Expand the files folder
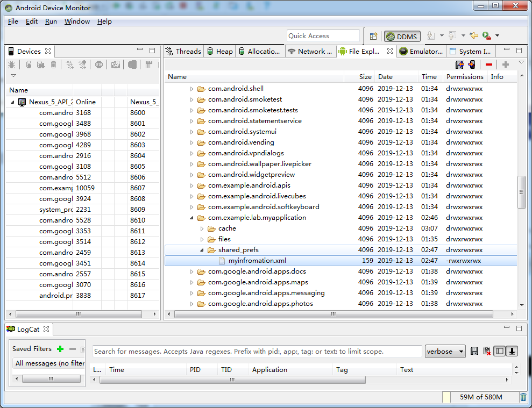532x408 pixels. 202,239
